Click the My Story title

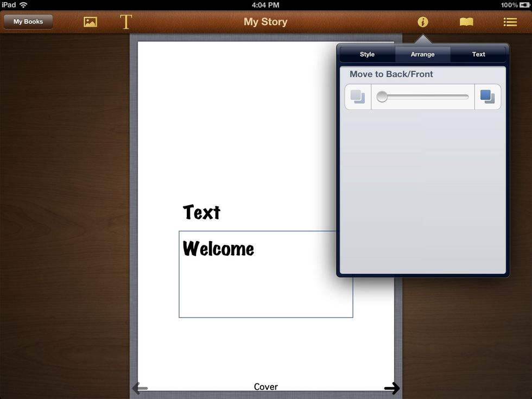point(265,22)
